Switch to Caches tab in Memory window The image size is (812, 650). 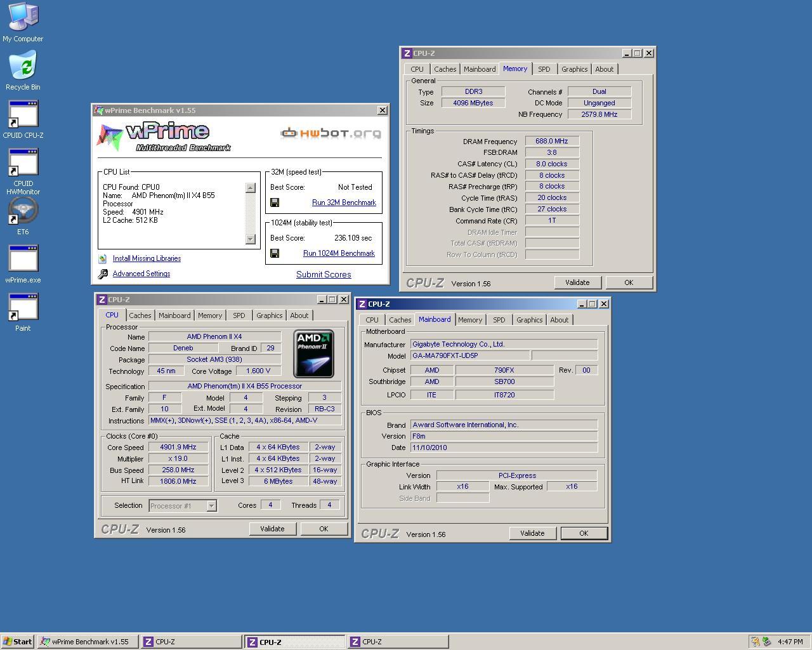tap(445, 69)
